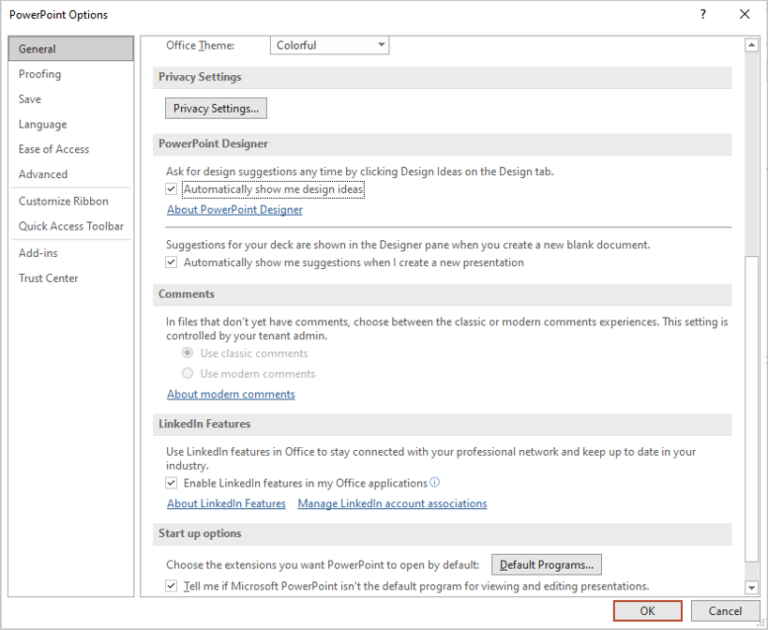Click the scroll down arrow

coord(751,587)
